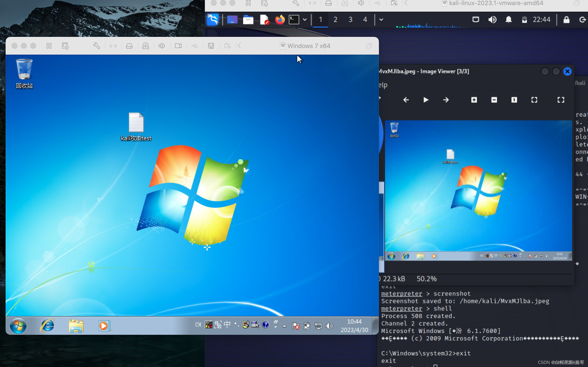Click the display icon in Kali panel

[x=476, y=19]
